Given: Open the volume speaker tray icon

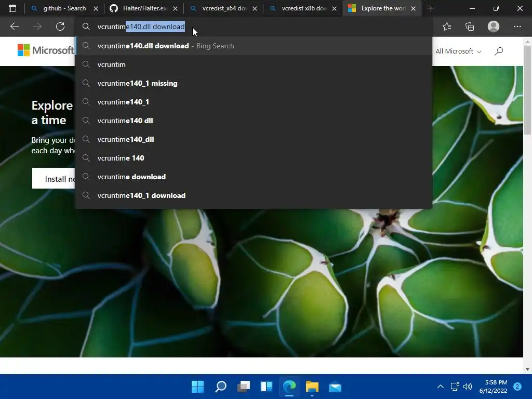Looking at the screenshot, I should [468, 387].
